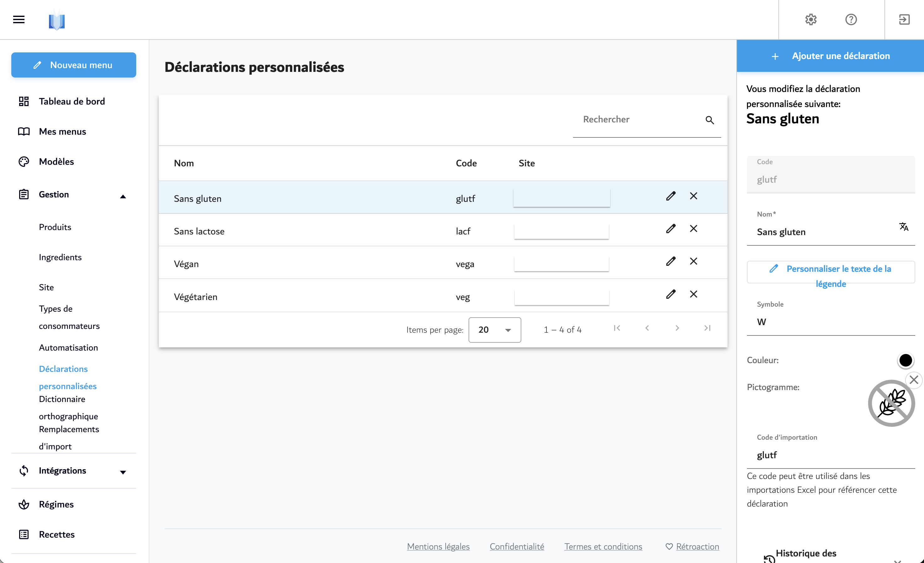Viewport: 924px width, 563px height.
Task: Open the items per page dropdown
Action: [494, 330]
